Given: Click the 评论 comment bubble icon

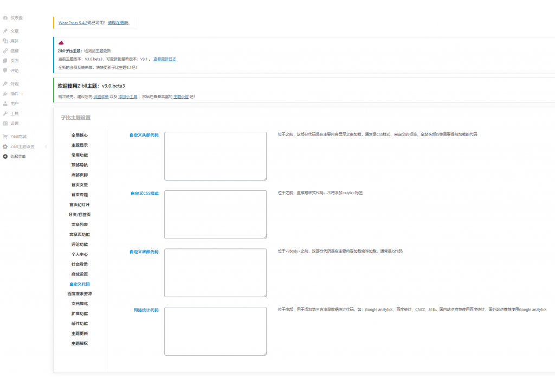Looking at the screenshot, I should tap(5, 70).
